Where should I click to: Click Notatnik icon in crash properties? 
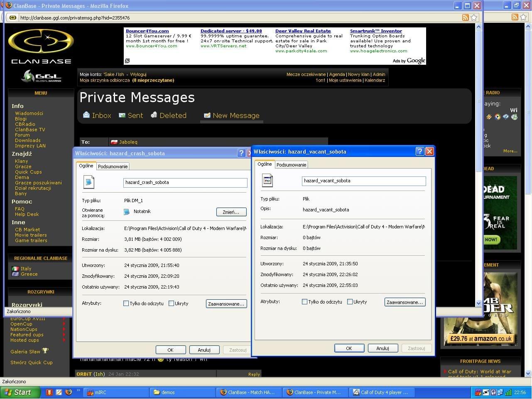point(127,212)
